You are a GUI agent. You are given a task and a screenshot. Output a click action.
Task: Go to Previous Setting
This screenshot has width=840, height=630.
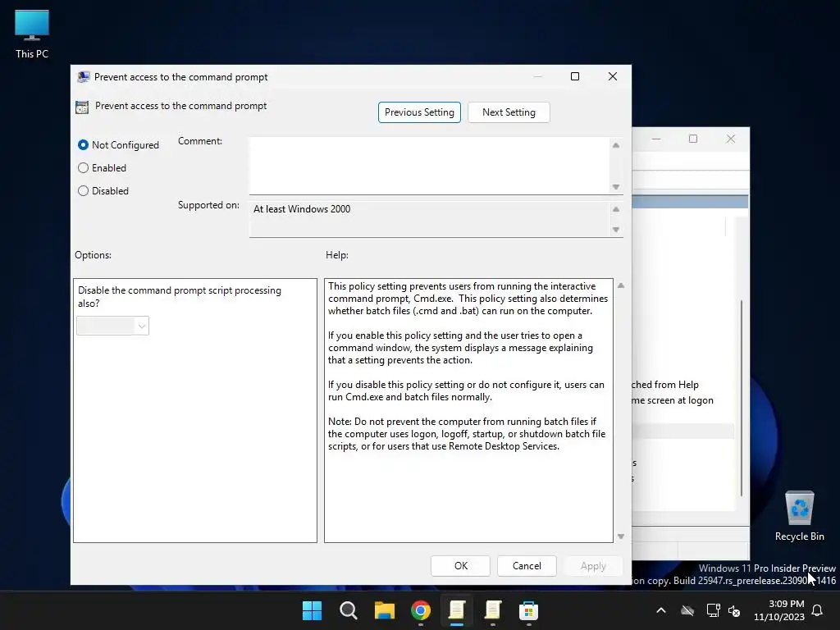[x=419, y=112]
